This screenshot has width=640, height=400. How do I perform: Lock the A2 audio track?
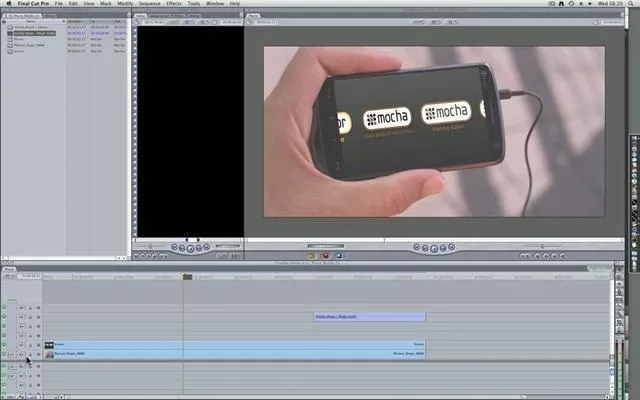coord(30,376)
